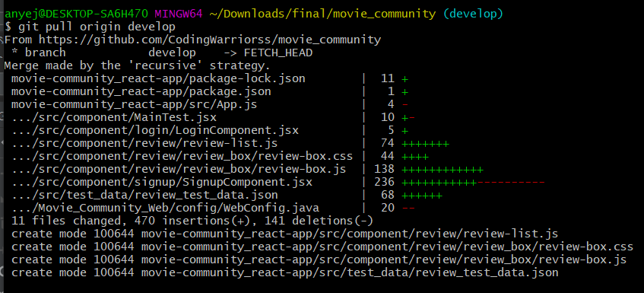The image size is (644, 293).
Task: Click the change count 138 for review-box.js
Action: 384,169
